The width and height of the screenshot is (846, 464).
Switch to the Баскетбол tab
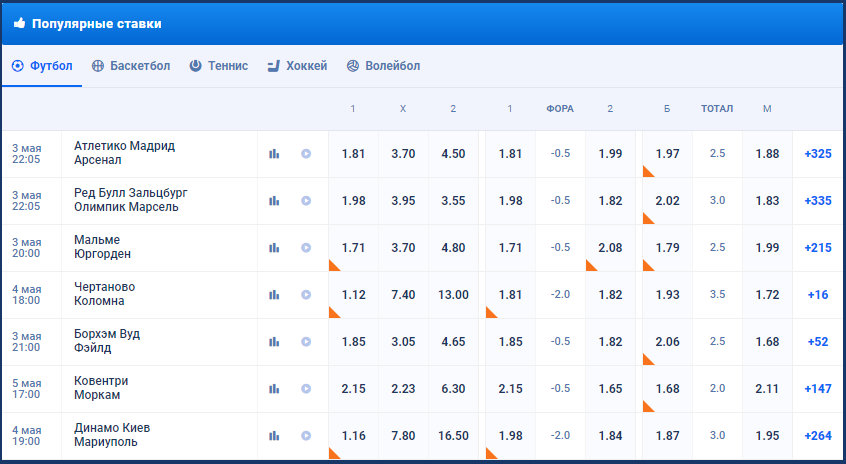131,66
